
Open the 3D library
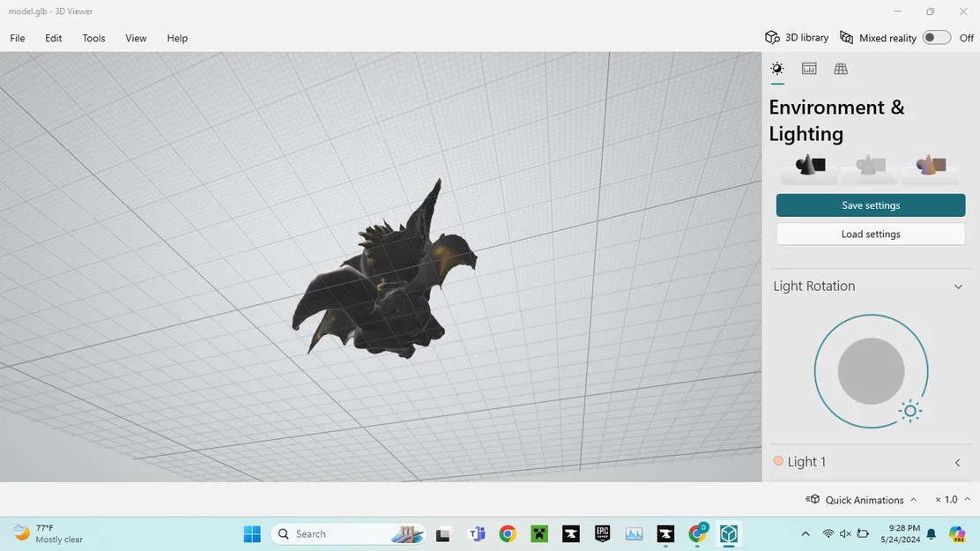point(797,38)
